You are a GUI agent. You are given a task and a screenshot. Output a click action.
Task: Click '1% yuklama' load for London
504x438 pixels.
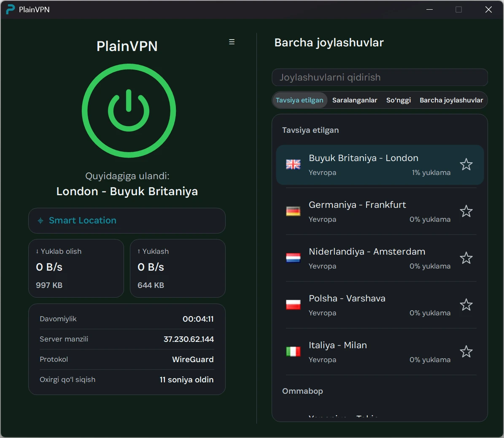pos(431,172)
